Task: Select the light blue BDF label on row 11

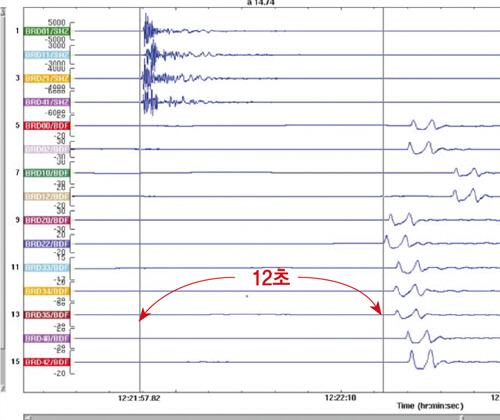Action: (x=47, y=268)
